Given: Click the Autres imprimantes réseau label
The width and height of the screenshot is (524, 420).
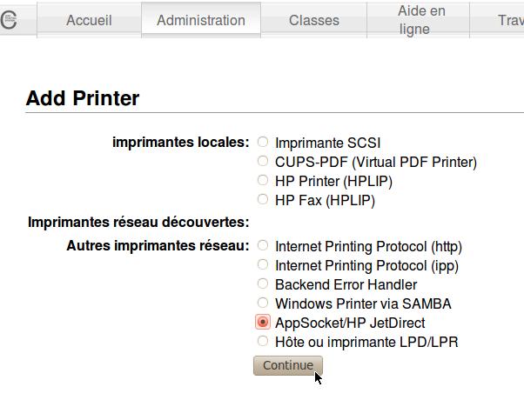Looking at the screenshot, I should 158,246.
